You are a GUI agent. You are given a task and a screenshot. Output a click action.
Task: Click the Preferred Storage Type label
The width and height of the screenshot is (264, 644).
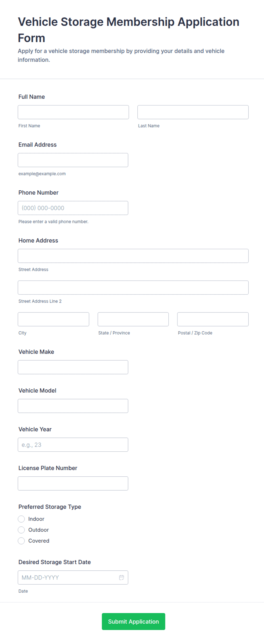click(50, 507)
